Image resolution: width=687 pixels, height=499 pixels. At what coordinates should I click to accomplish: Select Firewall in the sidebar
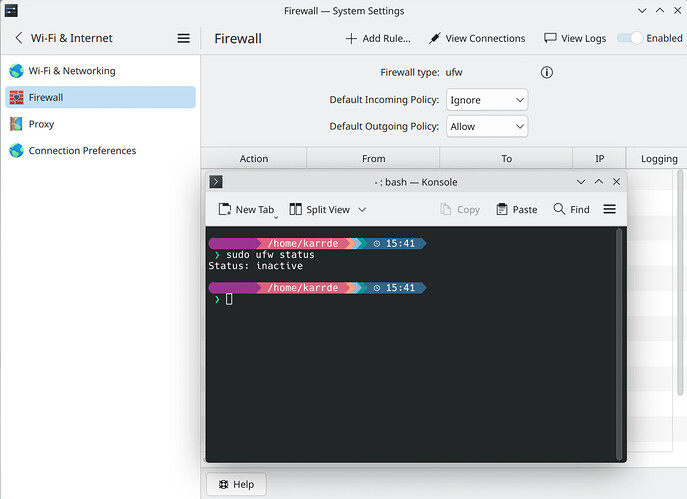coord(100,97)
